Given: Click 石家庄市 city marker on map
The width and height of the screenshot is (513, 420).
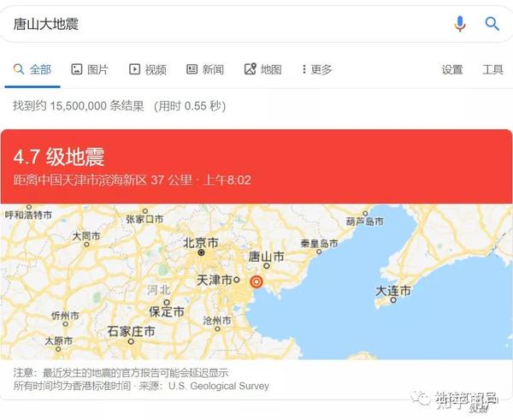Looking at the screenshot, I should [131, 341].
